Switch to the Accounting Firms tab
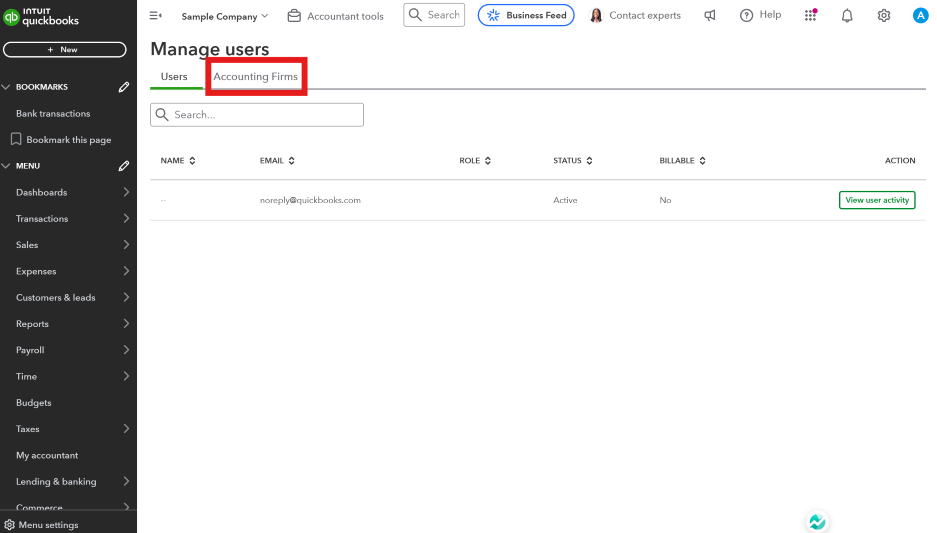937x533 pixels. coord(255,77)
